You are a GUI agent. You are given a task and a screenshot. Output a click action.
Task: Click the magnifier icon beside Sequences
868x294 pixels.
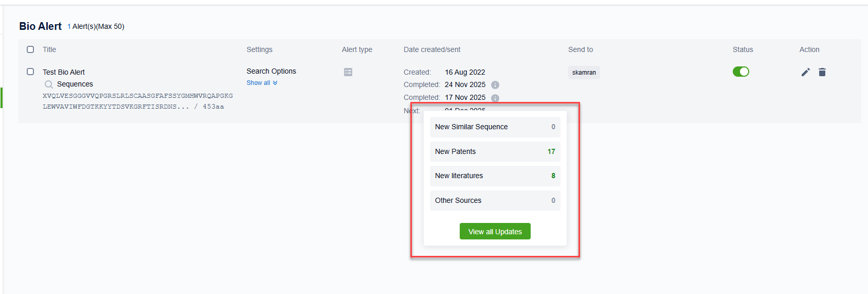coord(49,84)
